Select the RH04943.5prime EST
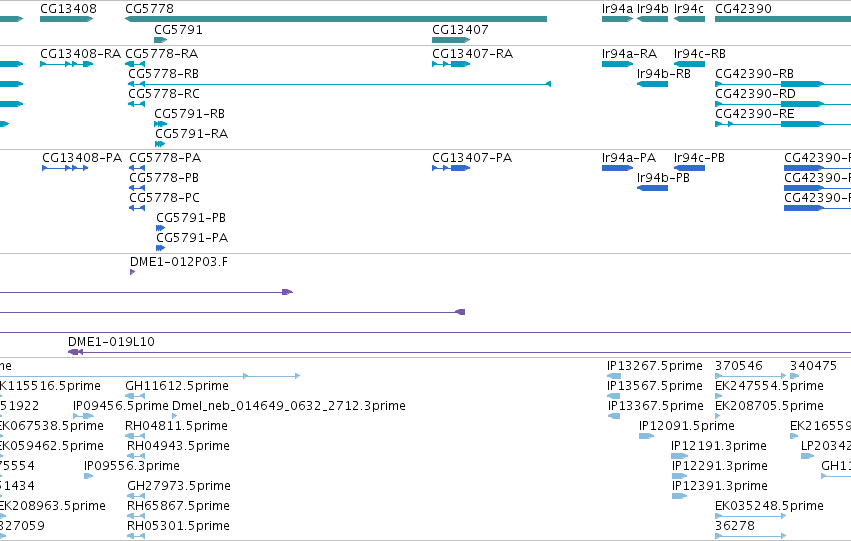 136,456
